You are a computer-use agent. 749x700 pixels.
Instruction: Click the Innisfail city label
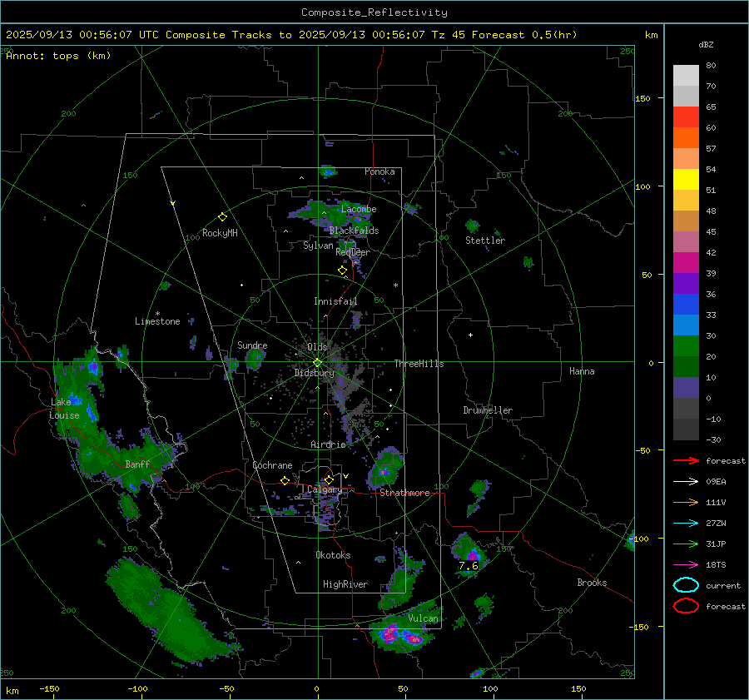coord(335,301)
